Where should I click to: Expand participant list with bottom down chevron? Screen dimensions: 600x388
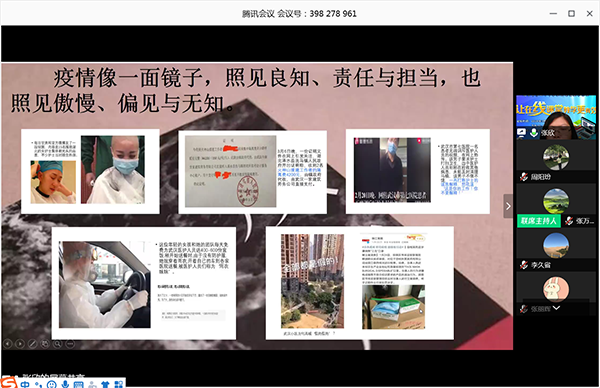coord(556,308)
